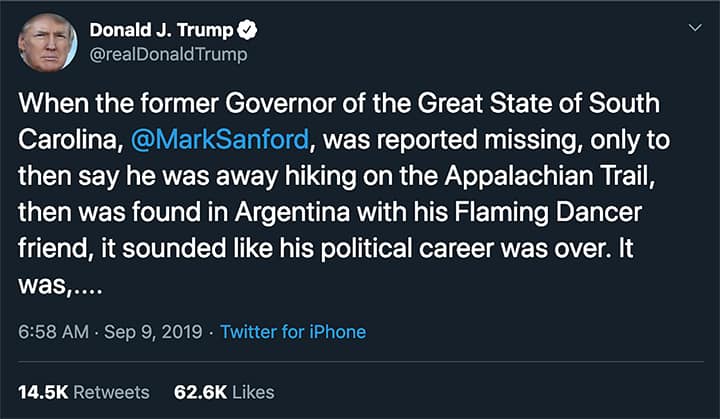Click the 6:58 AM timestamp

pos(52,331)
